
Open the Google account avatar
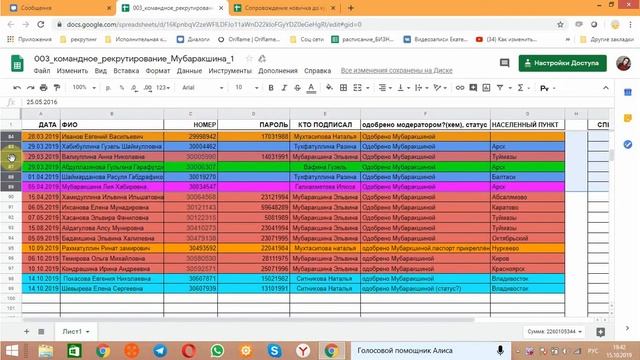coord(623,63)
